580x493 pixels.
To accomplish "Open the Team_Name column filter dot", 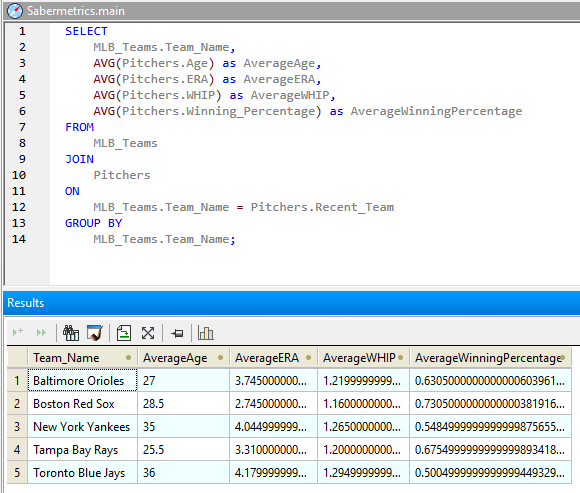I will 128,358.
